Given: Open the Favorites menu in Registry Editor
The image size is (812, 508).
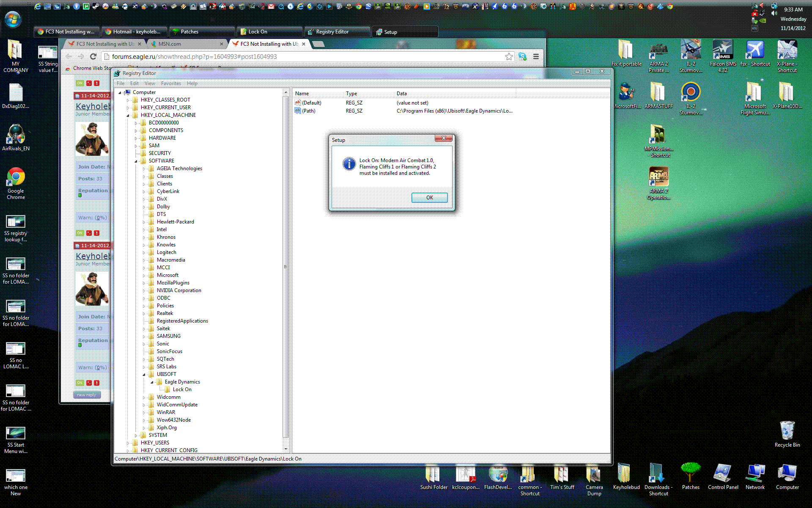Looking at the screenshot, I should [171, 83].
